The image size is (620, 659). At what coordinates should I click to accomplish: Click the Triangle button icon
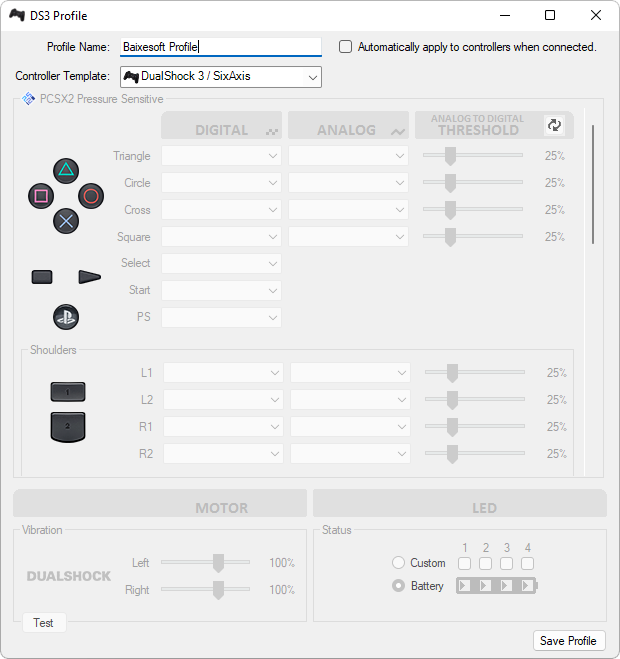[66, 169]
